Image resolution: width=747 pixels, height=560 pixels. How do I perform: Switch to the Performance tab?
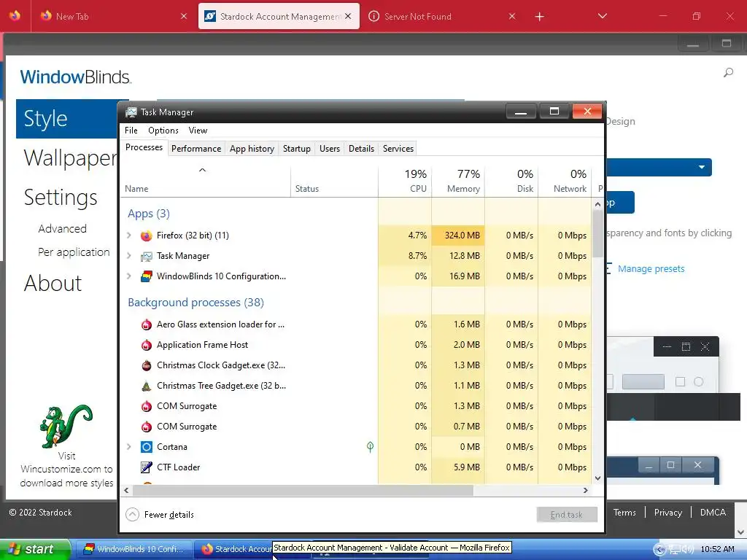(196, 149)
